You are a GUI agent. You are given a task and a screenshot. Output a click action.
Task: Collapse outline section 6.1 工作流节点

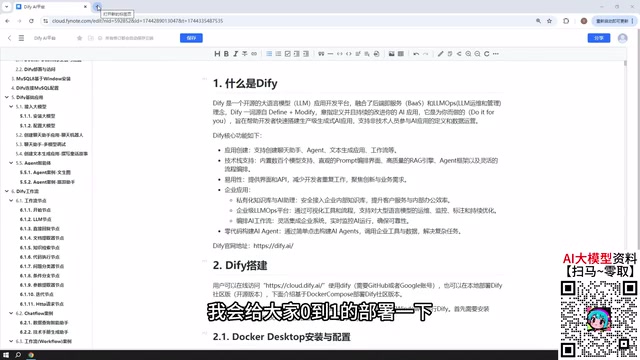[11, 200]
